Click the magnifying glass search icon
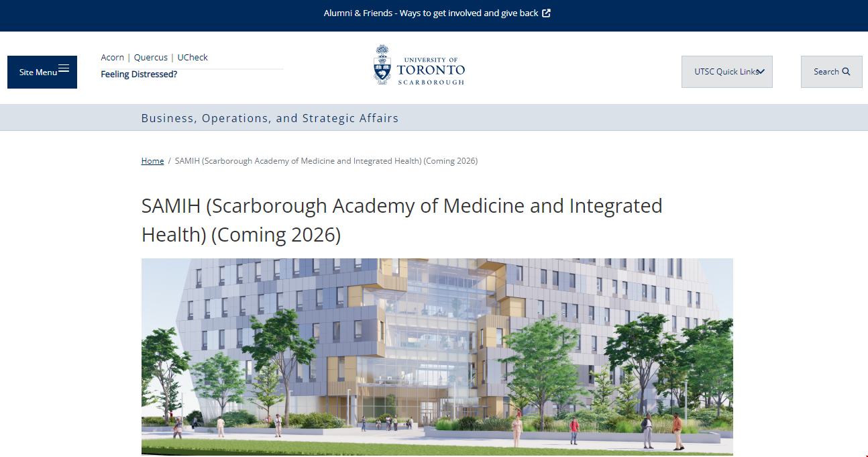868x457 pixels. click(x=846, y=72)
